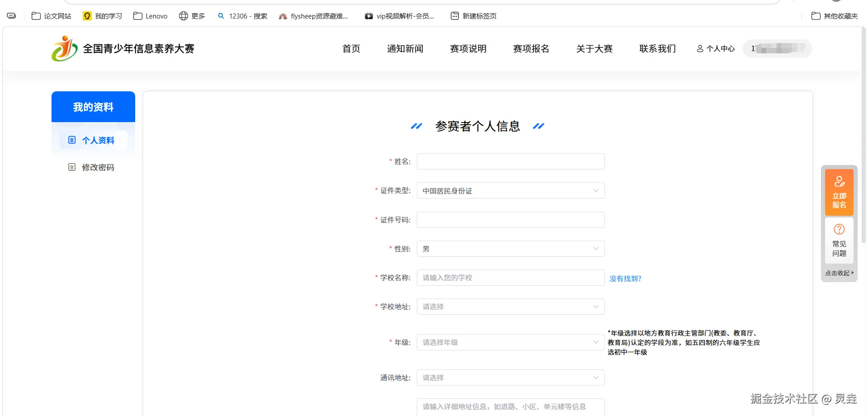The height and width of the screenshot is (416, 868).
Task: Open the flysheep资源避难 bookmark
Action: click(x=313, y=16)
